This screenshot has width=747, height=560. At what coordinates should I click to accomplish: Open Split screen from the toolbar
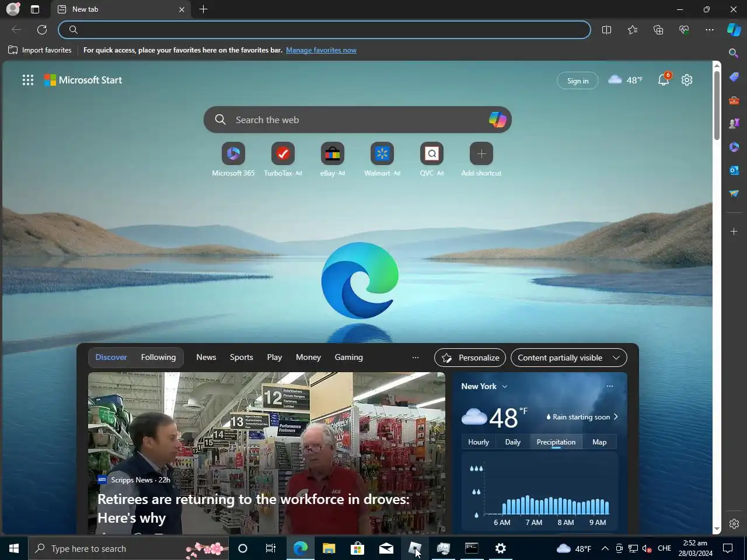click(606, 30)
